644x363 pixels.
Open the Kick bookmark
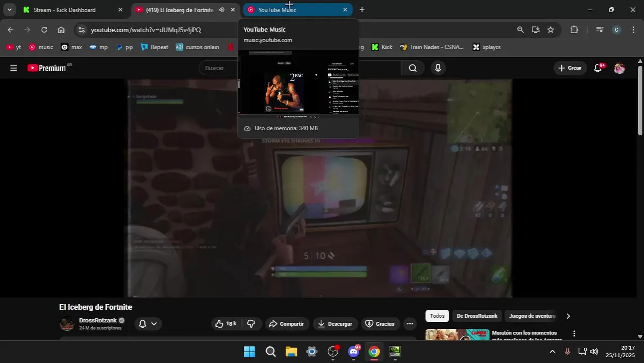coord(382,47)
